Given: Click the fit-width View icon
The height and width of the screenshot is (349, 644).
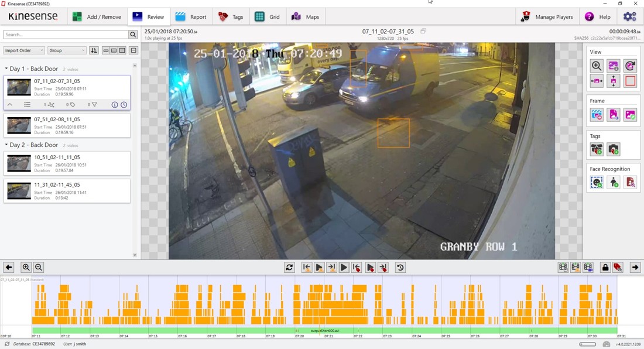Looking at the screenshot, I should pyautogui.click(x=597, y=81).
